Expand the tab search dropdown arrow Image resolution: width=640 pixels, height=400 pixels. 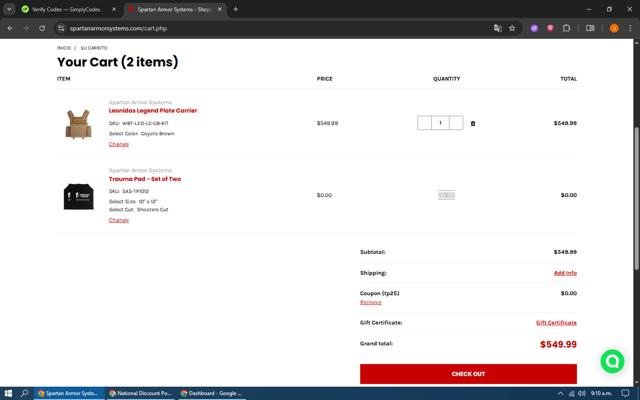pyautogui.click(x=9, y=9)
